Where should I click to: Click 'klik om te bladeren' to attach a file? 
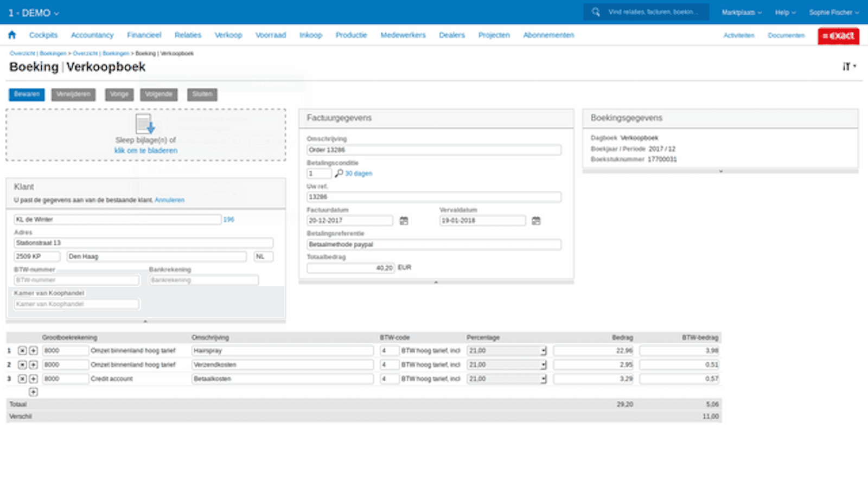145,150
